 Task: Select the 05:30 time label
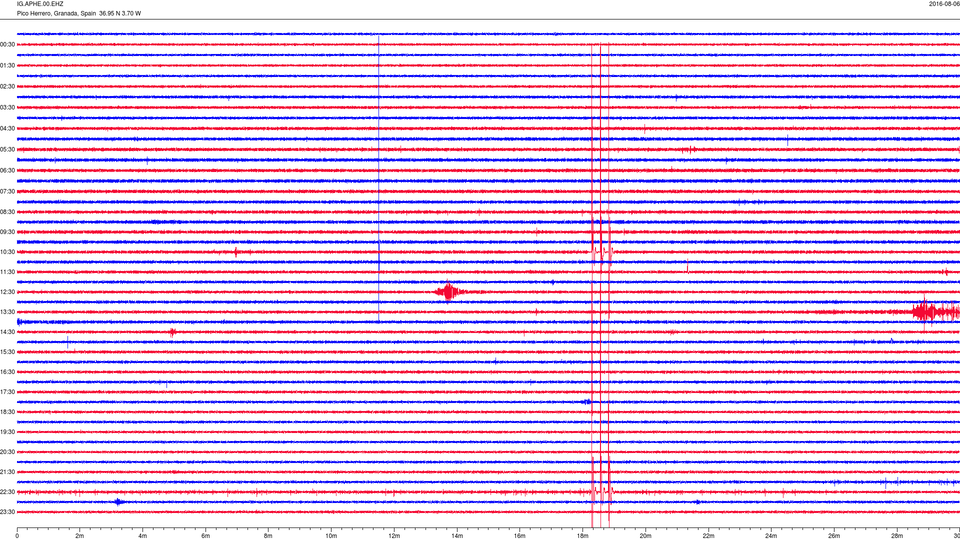point(7,149)
